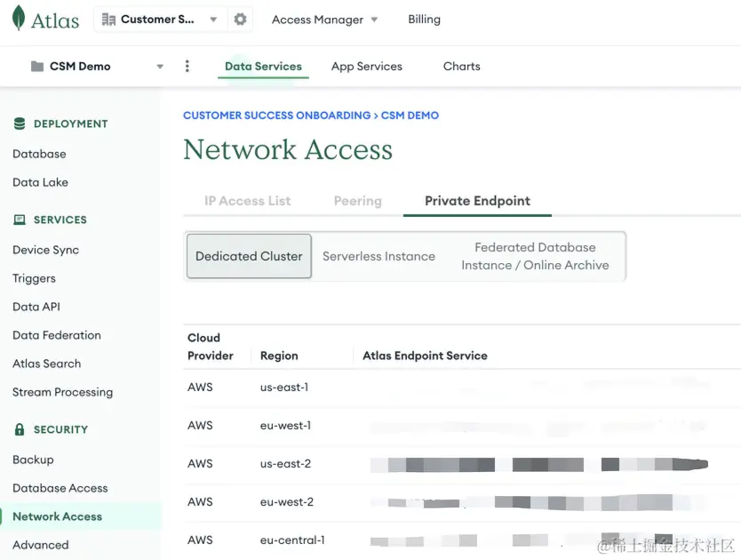This screenshot has height=560, width=741.
Task: Open Device Sync in sidebar
Action: click(45, 250)
